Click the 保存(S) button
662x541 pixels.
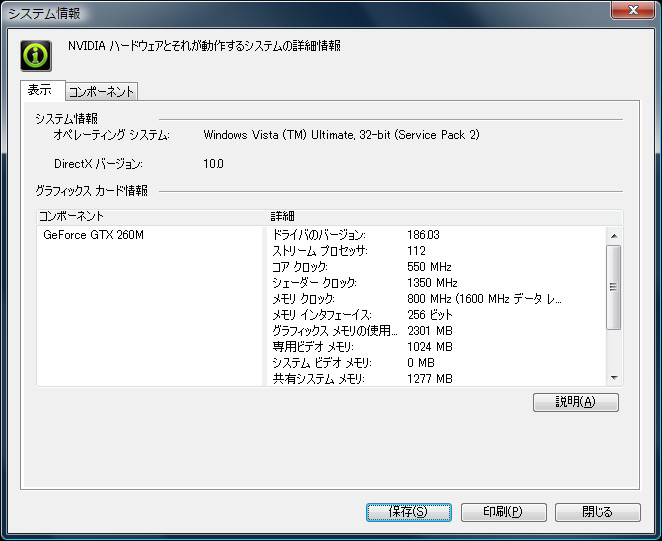[409, 512]
